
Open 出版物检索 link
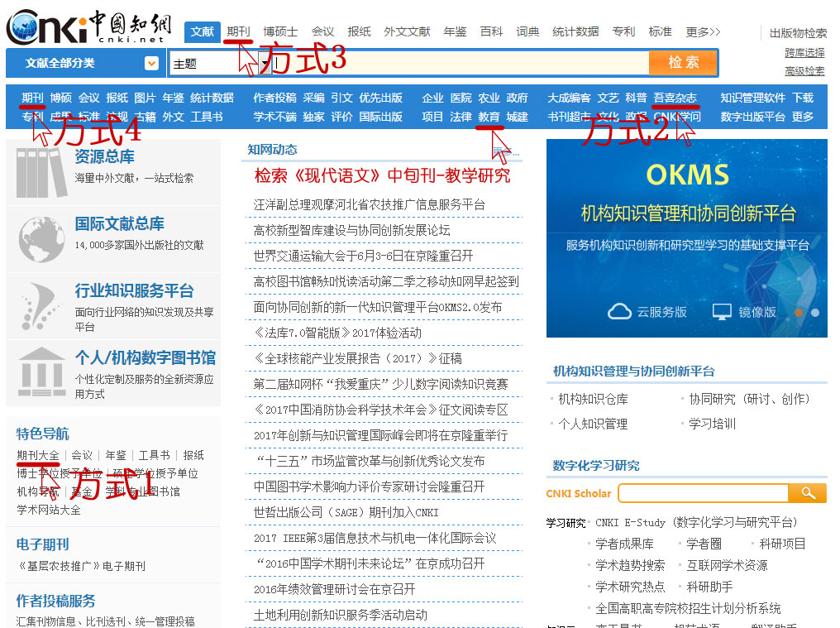coord(798,33)
